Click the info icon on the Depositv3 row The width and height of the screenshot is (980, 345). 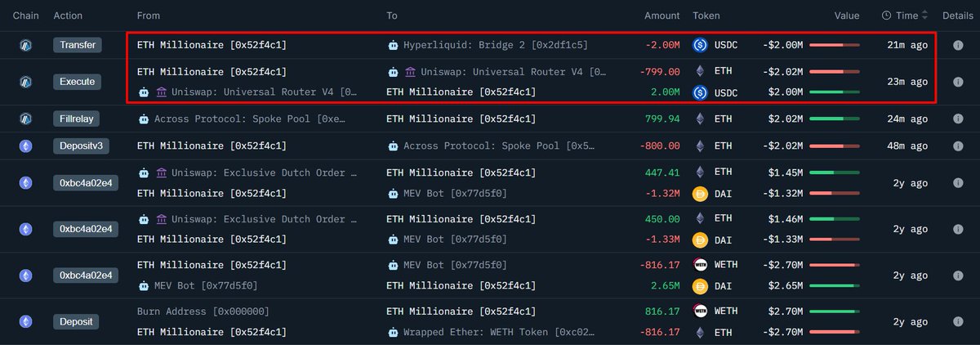pyautogui.click(x=957, y=146)
